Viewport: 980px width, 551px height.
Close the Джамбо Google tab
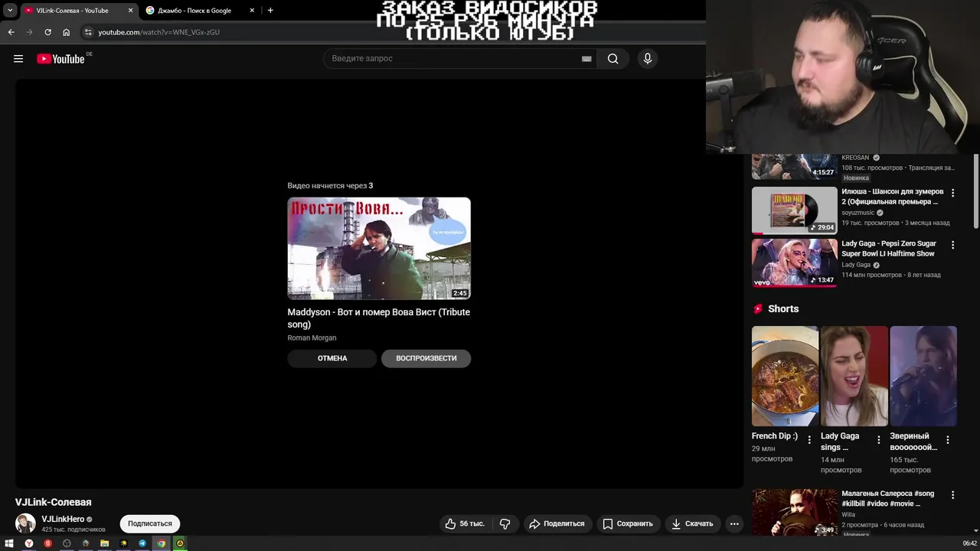pyautogui.click(x=252, y=11)
